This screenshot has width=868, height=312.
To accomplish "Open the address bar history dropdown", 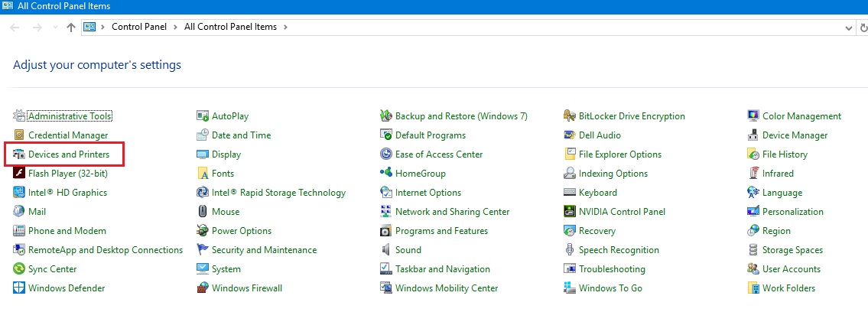I will 848,28.
